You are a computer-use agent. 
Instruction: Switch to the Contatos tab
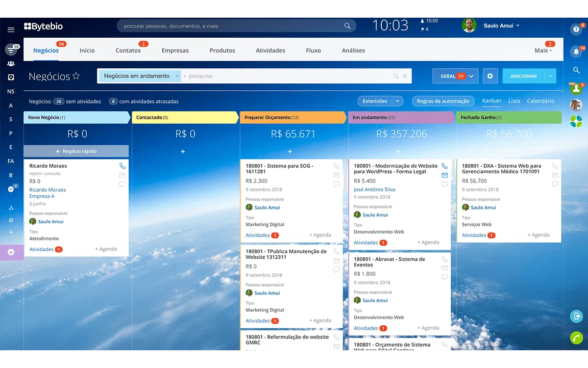128,51
